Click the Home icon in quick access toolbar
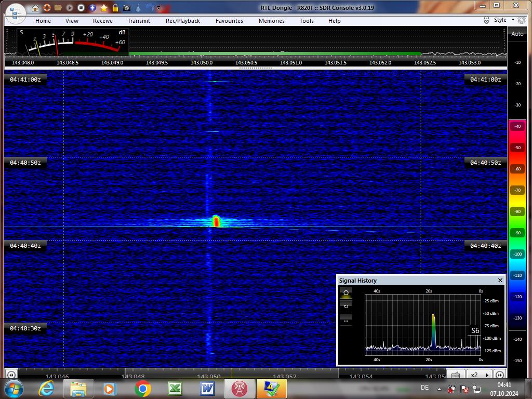Image resolution: width=532 pixels, height=399 pixels. 35,7
